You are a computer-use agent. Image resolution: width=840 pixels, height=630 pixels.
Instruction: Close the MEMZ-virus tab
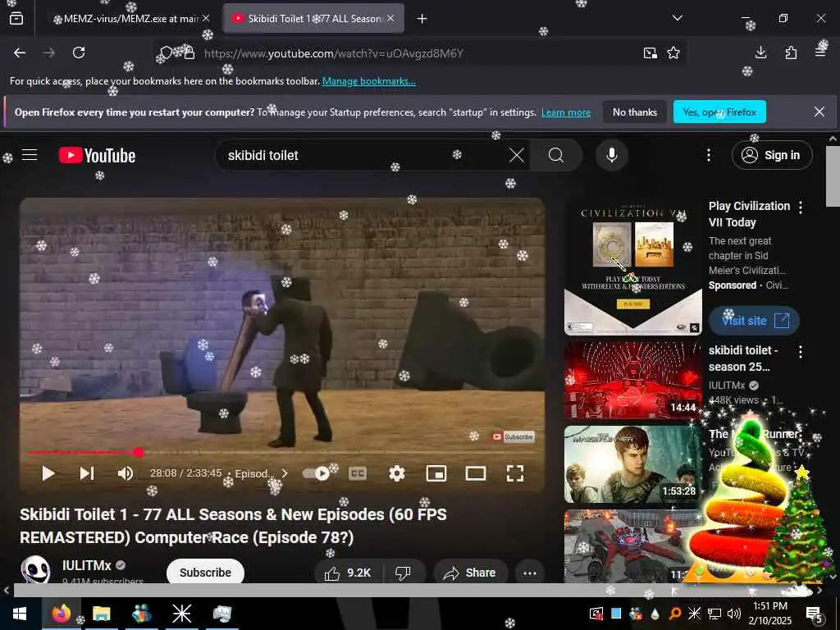(x=206, y=19)
